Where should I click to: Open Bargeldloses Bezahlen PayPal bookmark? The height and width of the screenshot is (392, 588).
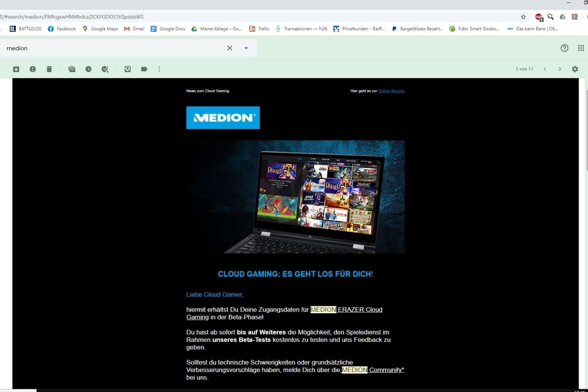pos(417,29)
